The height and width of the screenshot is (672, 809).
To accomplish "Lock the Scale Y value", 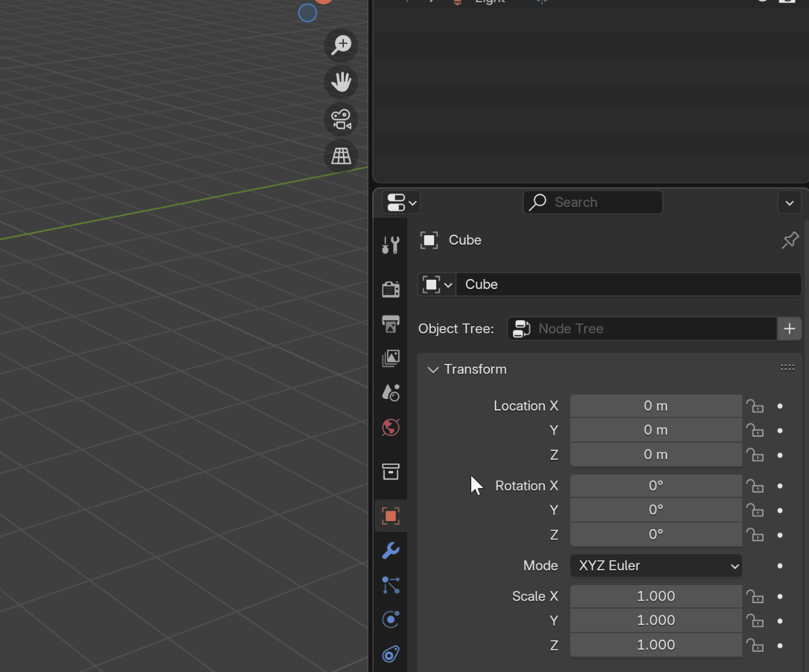I will [x=754, y=621].
